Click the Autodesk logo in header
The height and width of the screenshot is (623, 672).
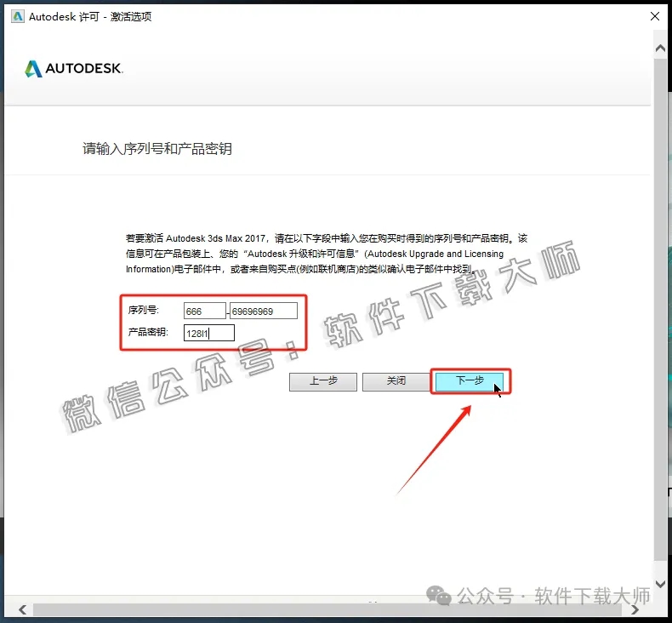[x=74, y=69]
